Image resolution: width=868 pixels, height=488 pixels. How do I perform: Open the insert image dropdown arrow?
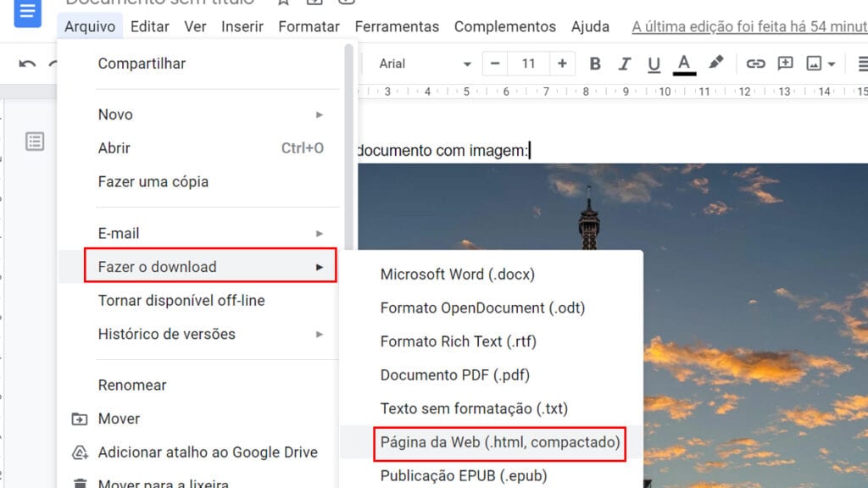(x=832, y=64)
